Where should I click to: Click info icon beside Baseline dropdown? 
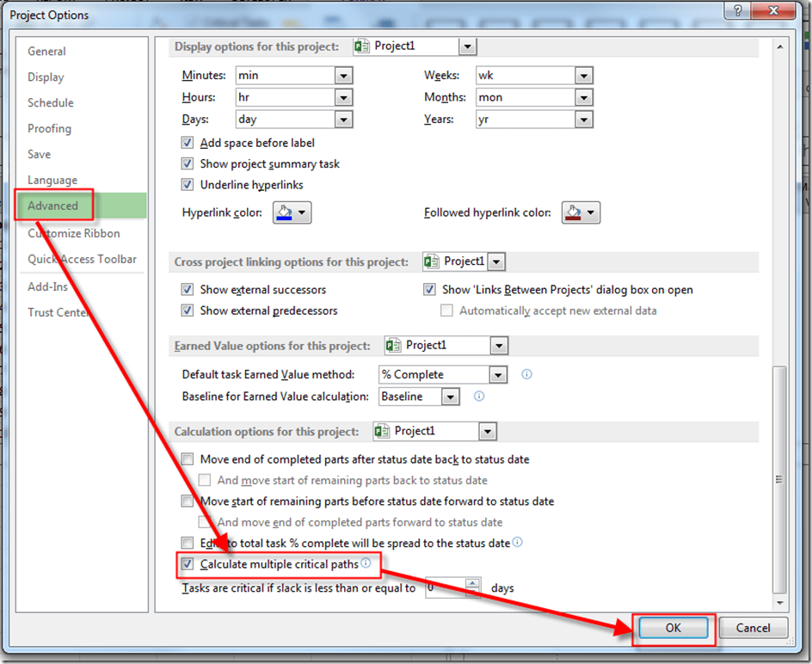tap(479, 397)
